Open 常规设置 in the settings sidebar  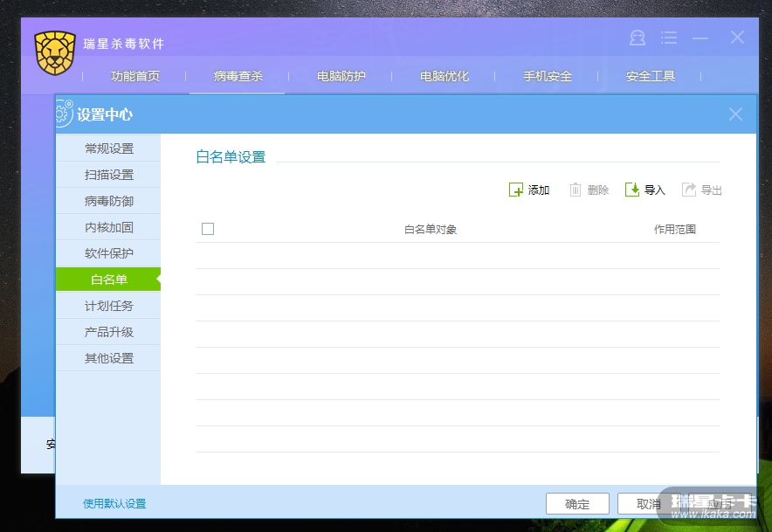click(108, 149)
